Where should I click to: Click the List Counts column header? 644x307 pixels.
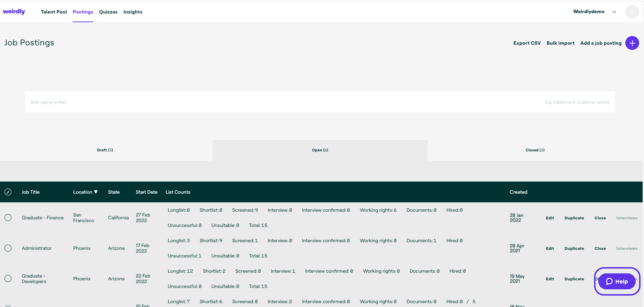[x=178, y=192]
